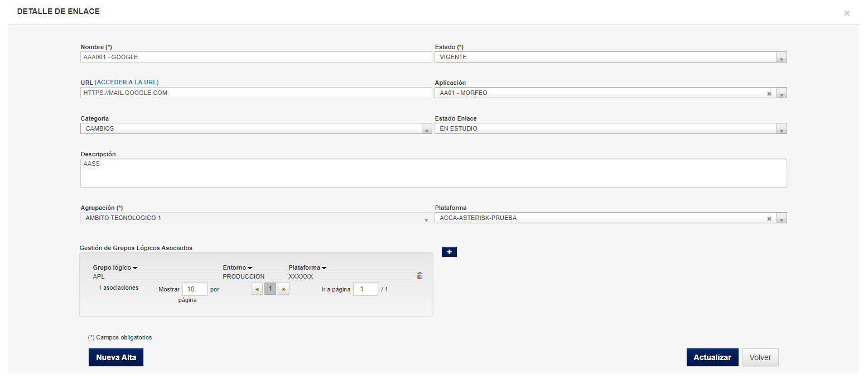Expand the Aplicación dropdown arrow
The width and height of the screenshot is (868, 383).
click(782, 93)
